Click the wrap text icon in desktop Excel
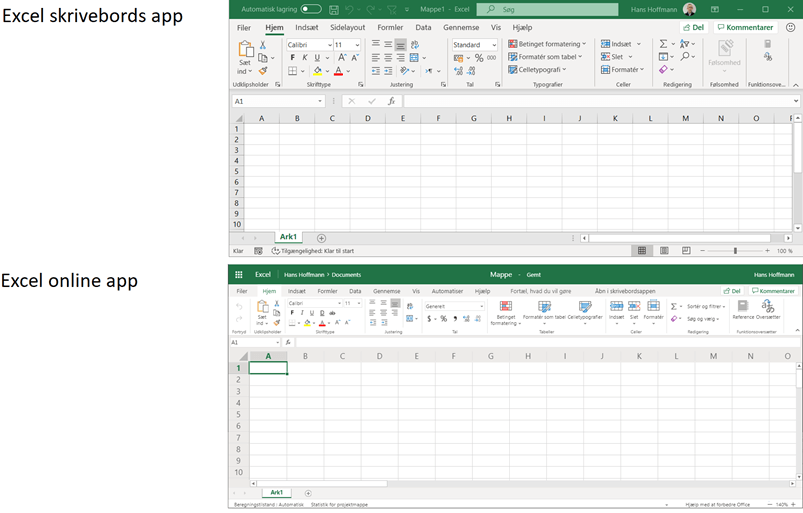 click(x=415, y=45)
